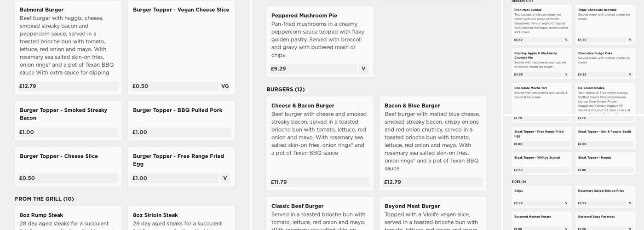Click the VG badge on Vegan Cheese Slice
Screen dimensions: 644x230
(225, 86)
